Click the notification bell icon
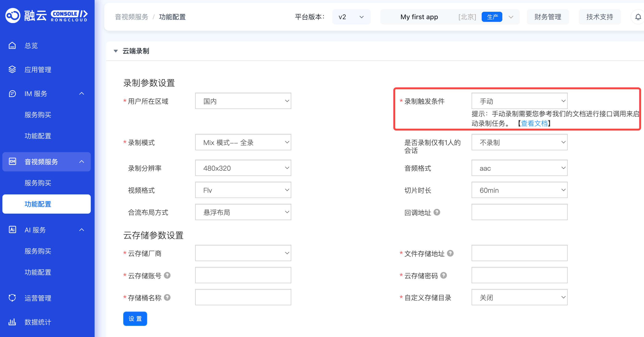Image resolution: width=644 pixels, height=337 pixels. pos(638,17)
